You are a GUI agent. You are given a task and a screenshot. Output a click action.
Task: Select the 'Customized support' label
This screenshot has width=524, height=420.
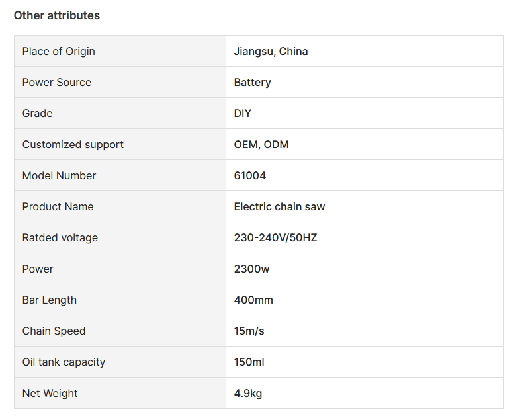(73, 144)
